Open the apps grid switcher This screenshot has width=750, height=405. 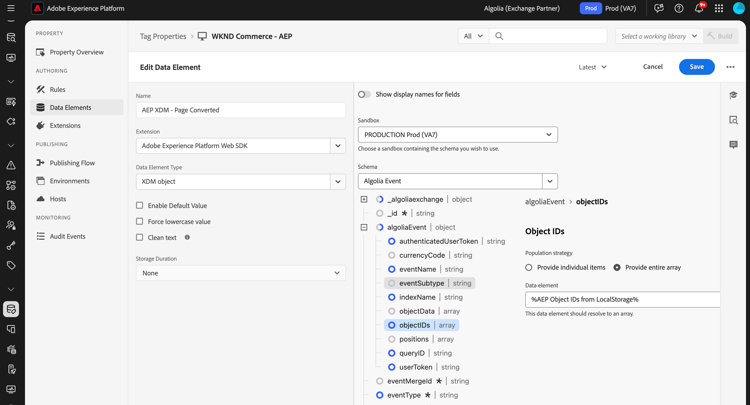pyautogui.click(x=719, y=9)
